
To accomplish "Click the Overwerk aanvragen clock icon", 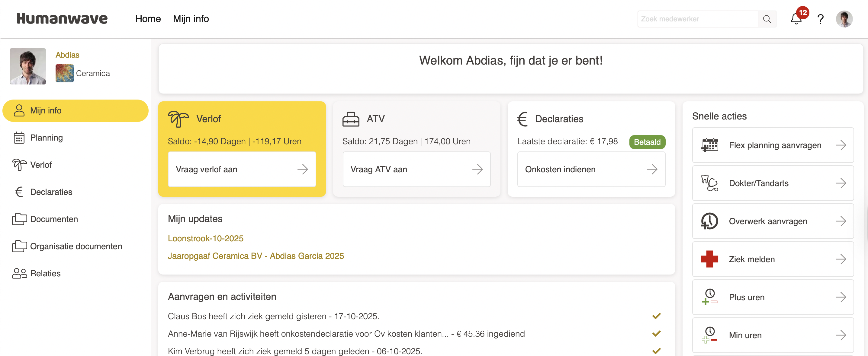I will (709, 221).
